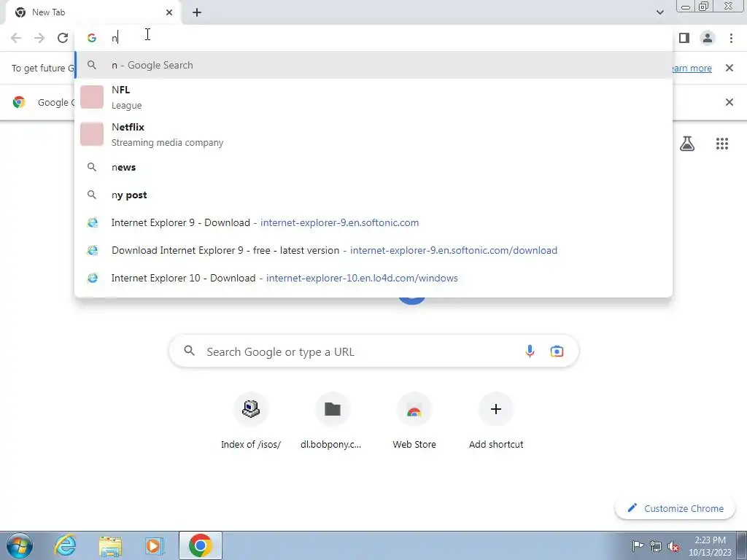Dismiss the Google Chrome notification bar
The image size is (747, 560).
[x=729, y=102]
